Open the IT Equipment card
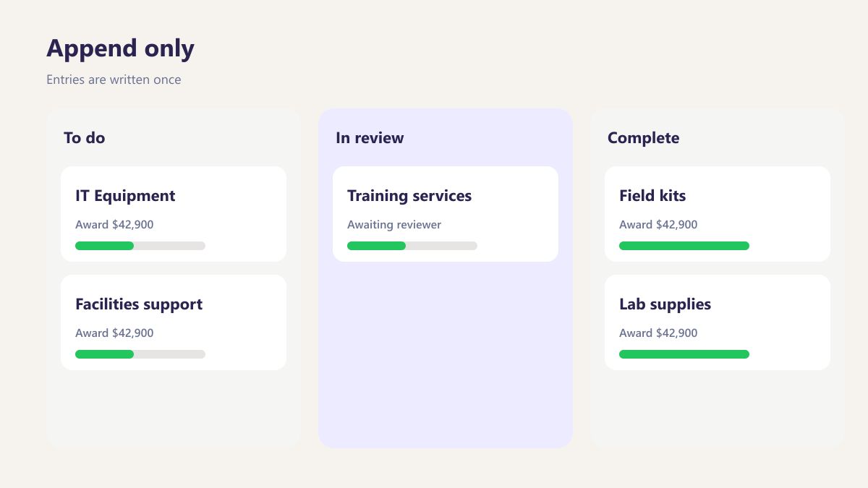The width and height of the screenshot is (868, 488). click(174, 214)
